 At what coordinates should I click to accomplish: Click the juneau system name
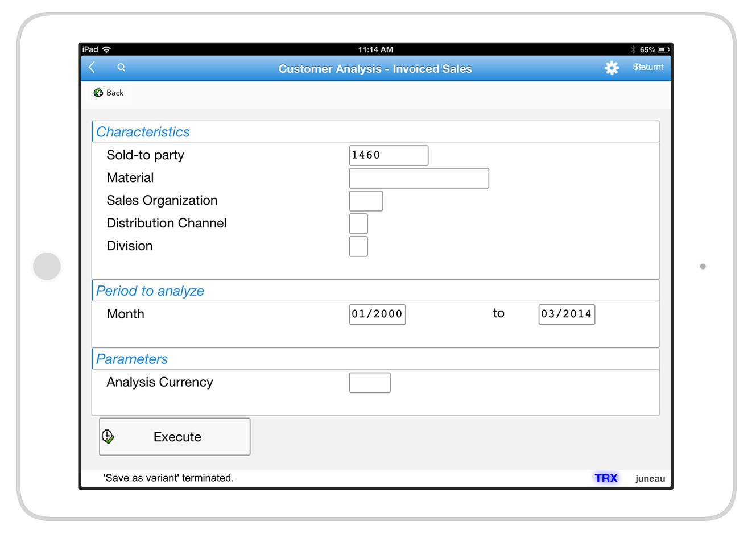pyautogui.click(x=650, y=479)
